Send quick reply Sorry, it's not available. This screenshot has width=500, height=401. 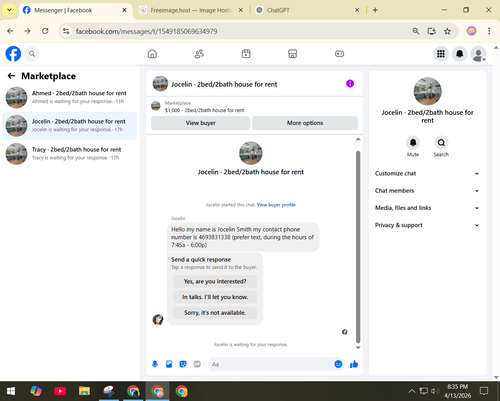(215, 313)
